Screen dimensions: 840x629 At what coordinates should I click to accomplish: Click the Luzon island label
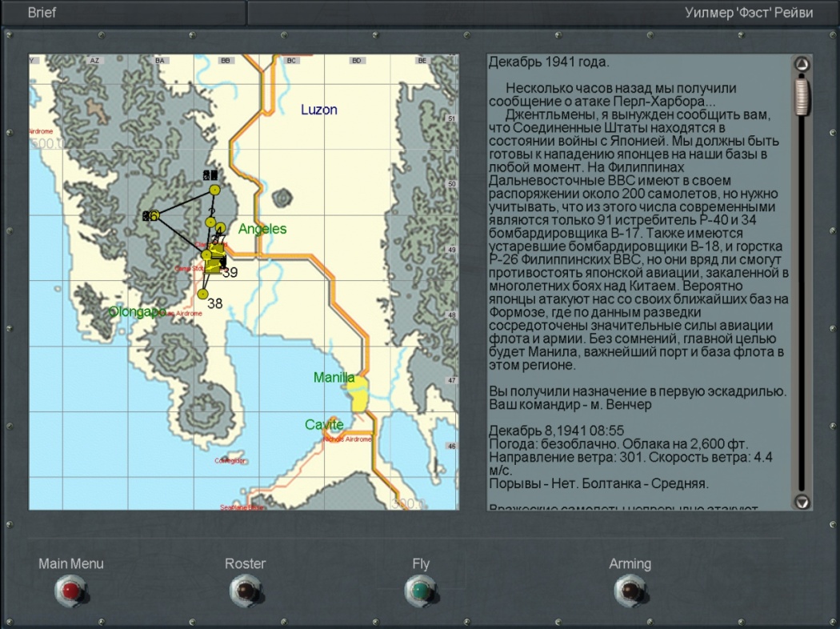coord(318,110)
